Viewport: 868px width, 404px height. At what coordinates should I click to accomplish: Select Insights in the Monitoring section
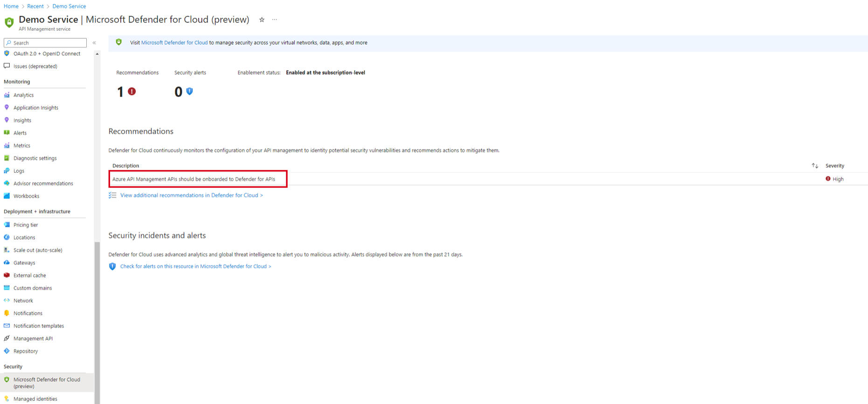click(22, 120)
